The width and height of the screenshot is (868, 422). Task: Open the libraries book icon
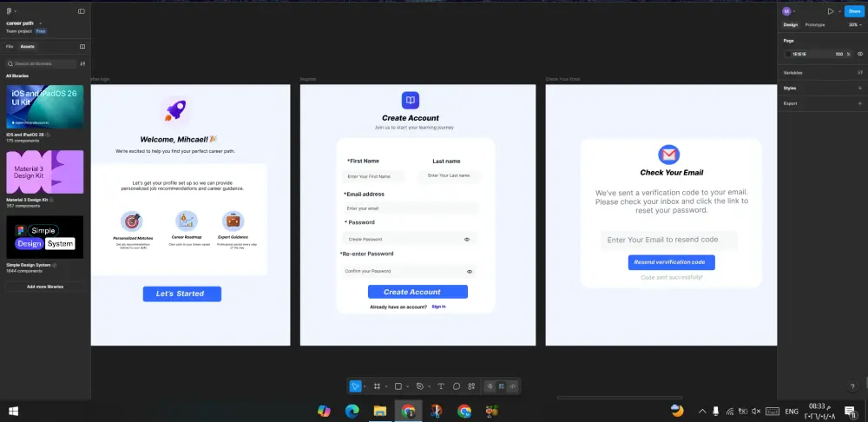[82, 47]
